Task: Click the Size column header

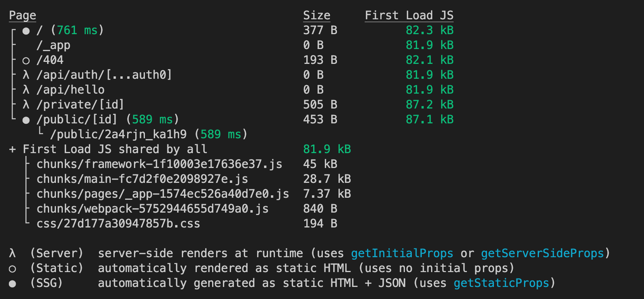Action: (x=316, y=16)
